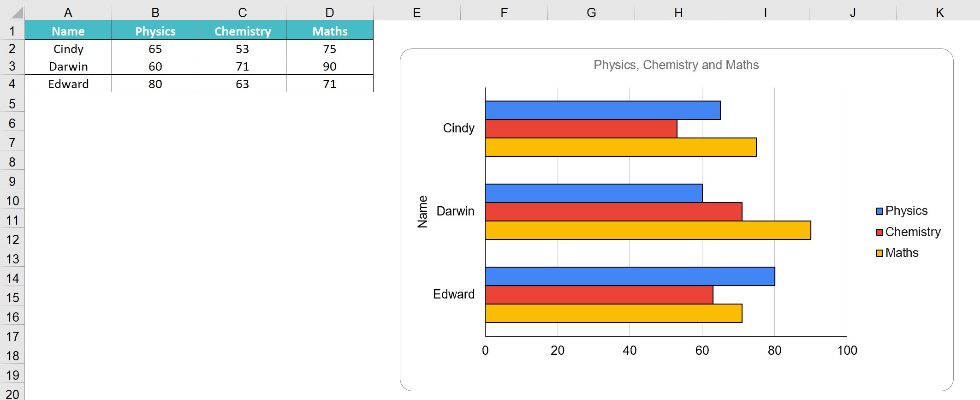The image size is (980, 400).
Task: Click the Chemistry header cell
Action: pyautogui.click(x=243, y=30)
